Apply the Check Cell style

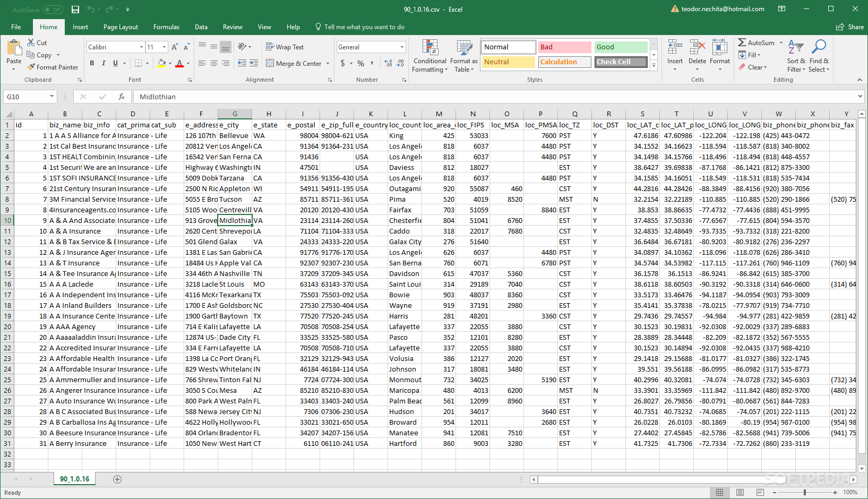(621, 62)
